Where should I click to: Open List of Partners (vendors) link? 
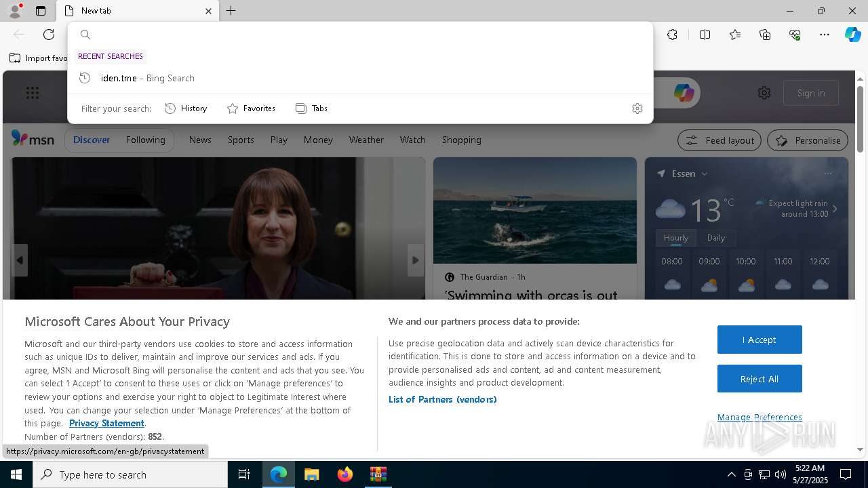click(442, 399)
